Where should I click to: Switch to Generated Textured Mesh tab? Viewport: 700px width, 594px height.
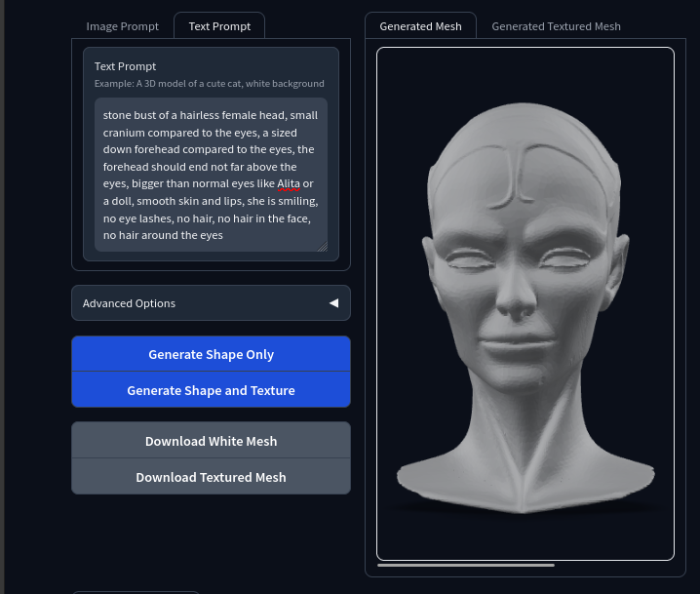pos(556,26)
